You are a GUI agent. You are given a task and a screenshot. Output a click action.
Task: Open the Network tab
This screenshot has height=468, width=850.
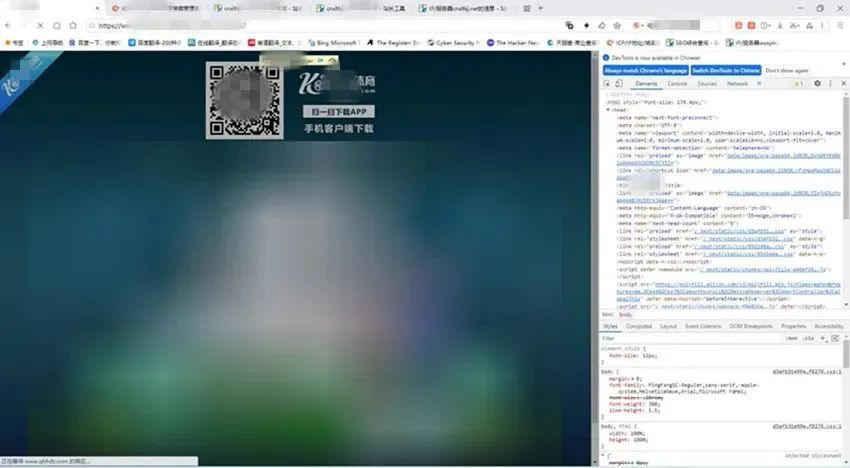737,83
